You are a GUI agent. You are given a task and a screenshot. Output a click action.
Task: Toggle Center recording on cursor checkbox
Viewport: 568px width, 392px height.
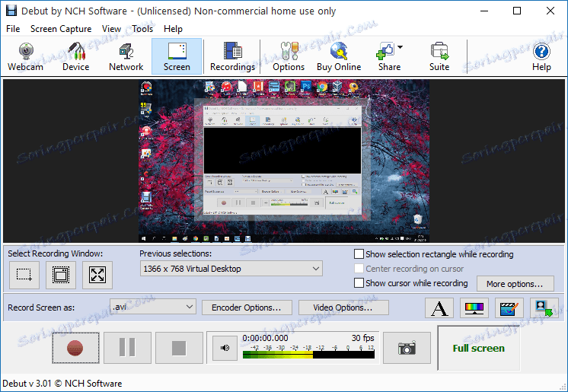tap(359, 269)
